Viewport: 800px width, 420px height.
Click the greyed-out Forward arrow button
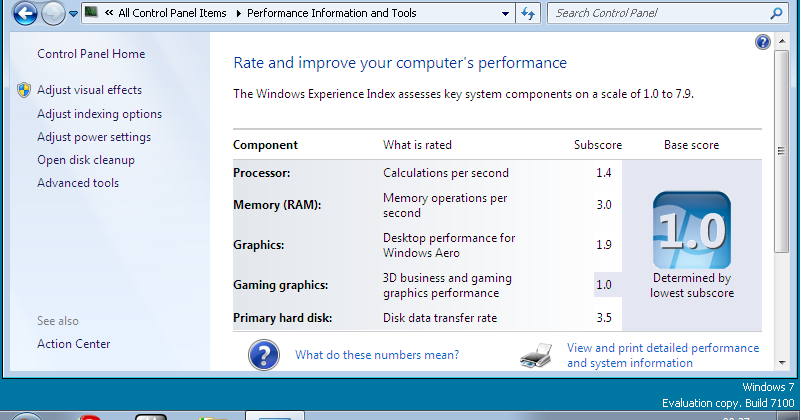[x=53, y=13]
